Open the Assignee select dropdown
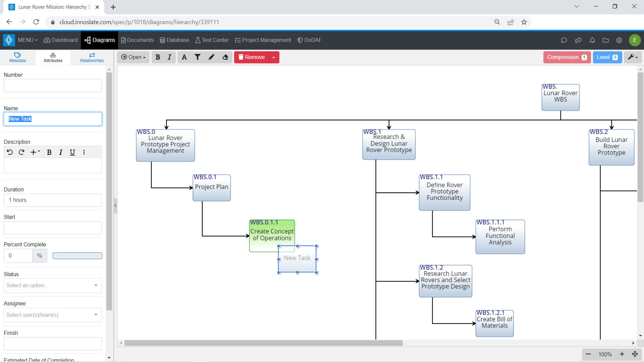Screen dimensions: 644x362 tap(53, 315)
